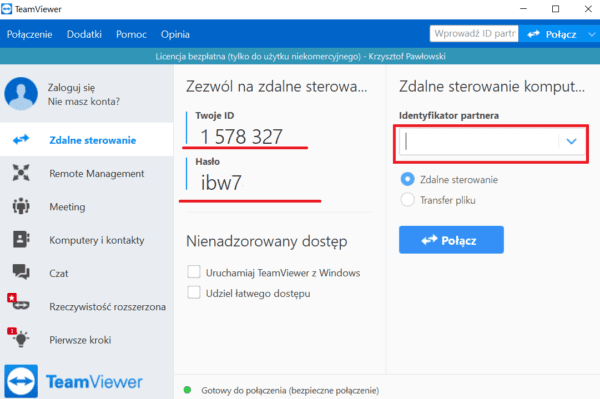Enable Uruchamiaj TeamViewer z Windows checkbox
This screenshot has width=600, height=399.
pyautogui.click(x=194, y=272)
